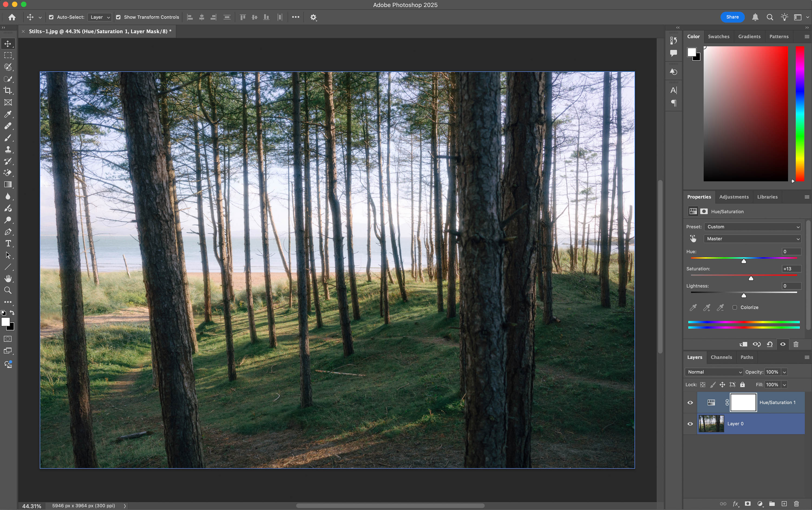This screenshot has width=812, height=510.
Task: Switch to the Gradients tab
Action: coord(749,36)
